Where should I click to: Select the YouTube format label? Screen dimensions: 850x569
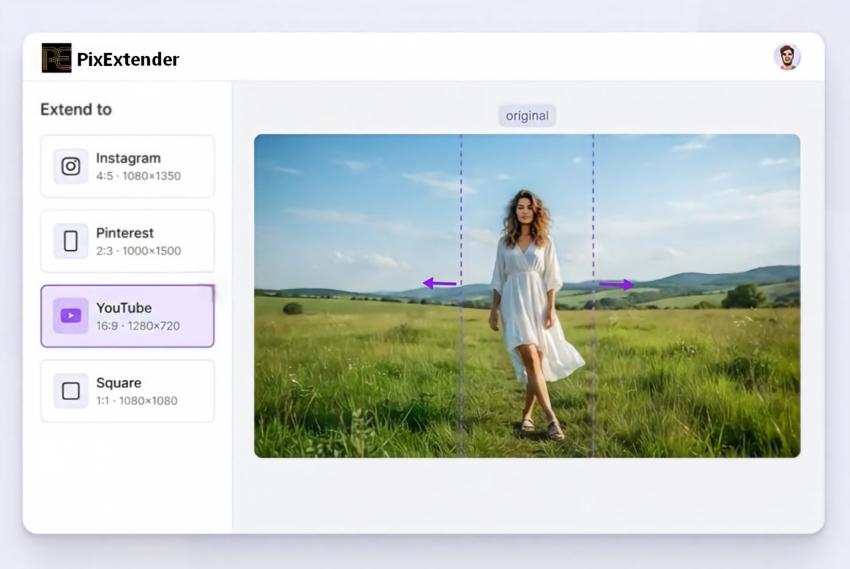(124, 308)
